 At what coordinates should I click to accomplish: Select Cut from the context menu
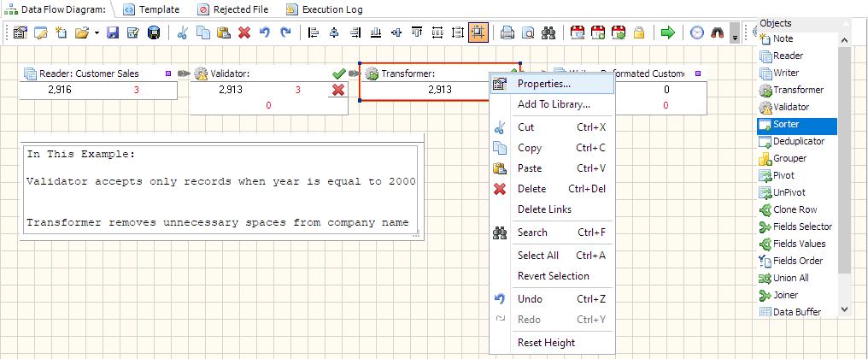click(553, 127)
